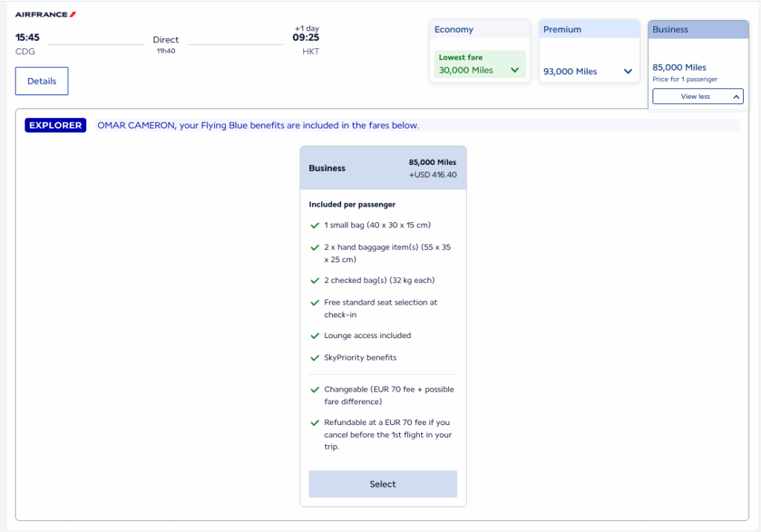Expand Premium 93,000 Miles fare chevron
761x532 pixels.
pos(627,71)
